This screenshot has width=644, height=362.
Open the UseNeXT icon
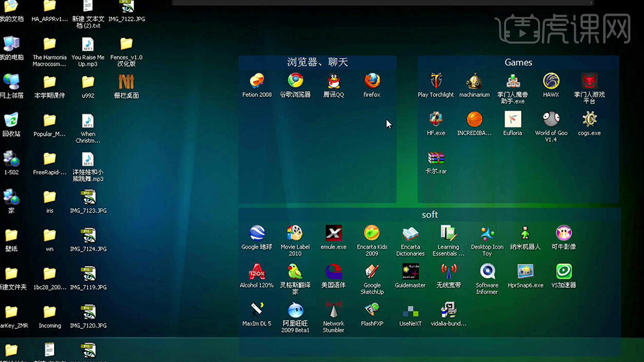click(x=410, y=311)
